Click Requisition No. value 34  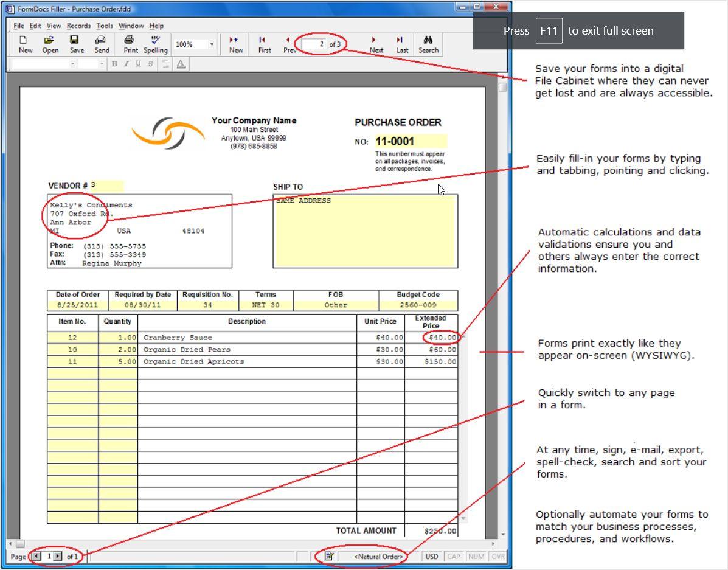point(207,305)
